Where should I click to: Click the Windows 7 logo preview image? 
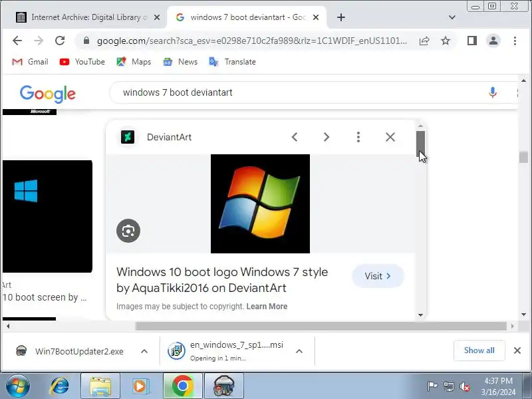pyautogui.click(x=260, y=203)
